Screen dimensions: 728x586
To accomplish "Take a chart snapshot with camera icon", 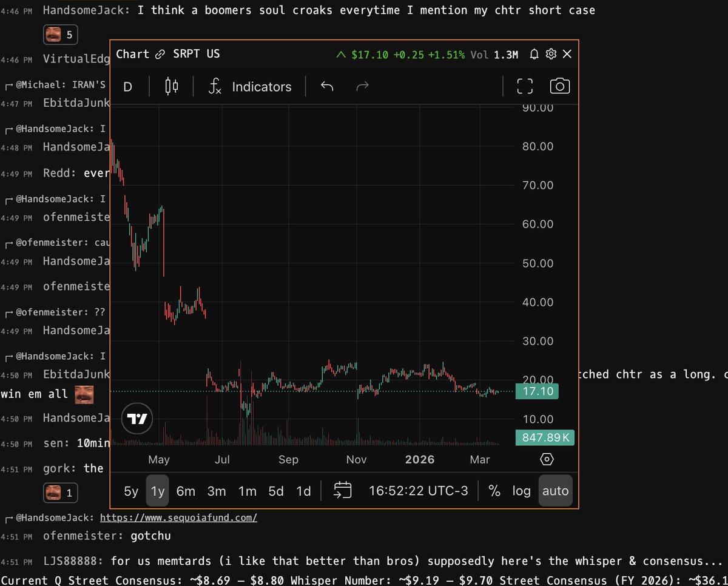I will point(559,86).
